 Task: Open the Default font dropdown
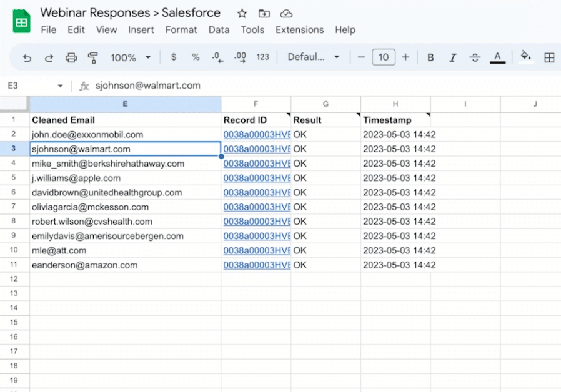pyautogui.click(x=314, y=57)
